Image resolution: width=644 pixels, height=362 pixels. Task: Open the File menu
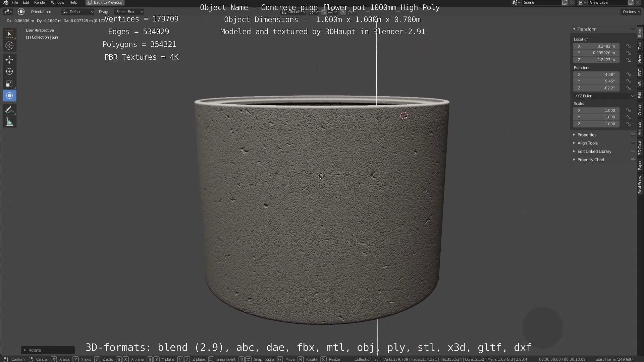coord(15,2)
